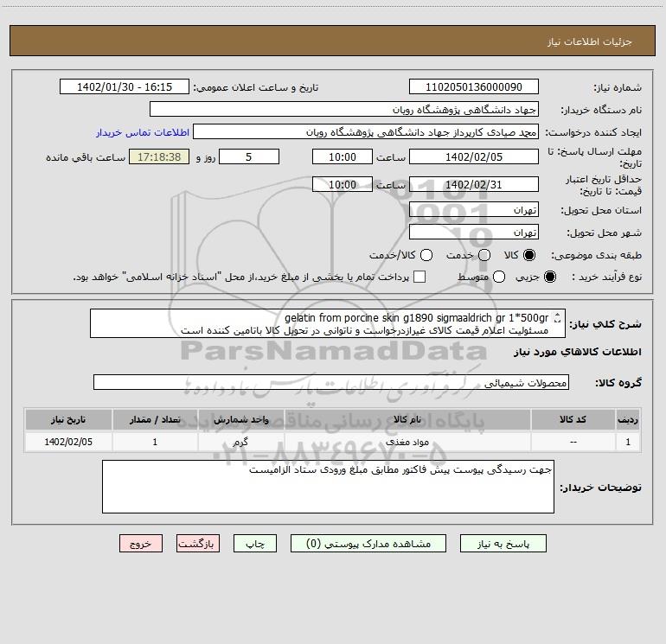Click the announcement date field 1402/01/30 - 16:15
This screenshot has height=644, width=666.
[x=125, y=87]
